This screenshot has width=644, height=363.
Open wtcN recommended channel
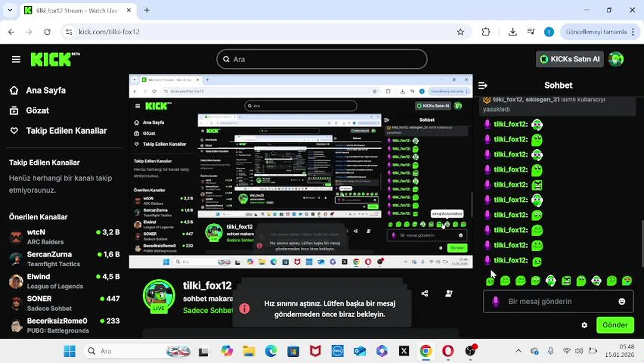click(65, 236)
